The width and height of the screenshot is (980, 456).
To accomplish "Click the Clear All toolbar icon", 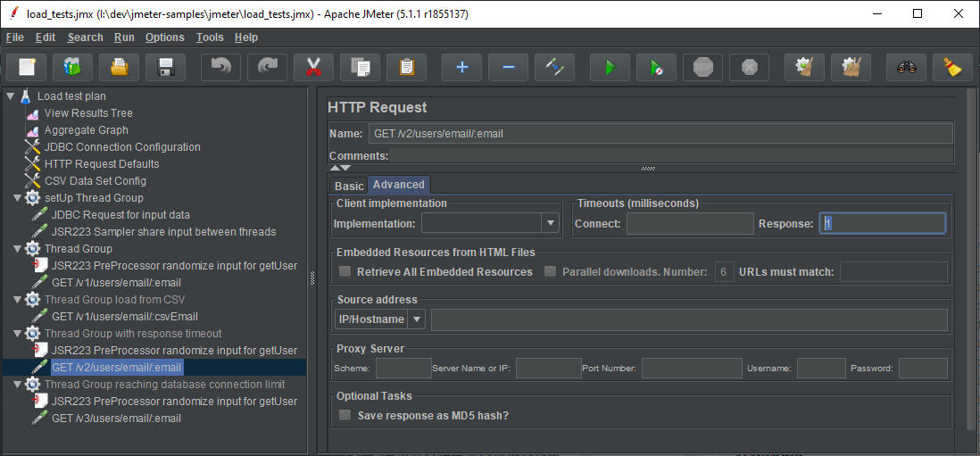I will 851,67.
